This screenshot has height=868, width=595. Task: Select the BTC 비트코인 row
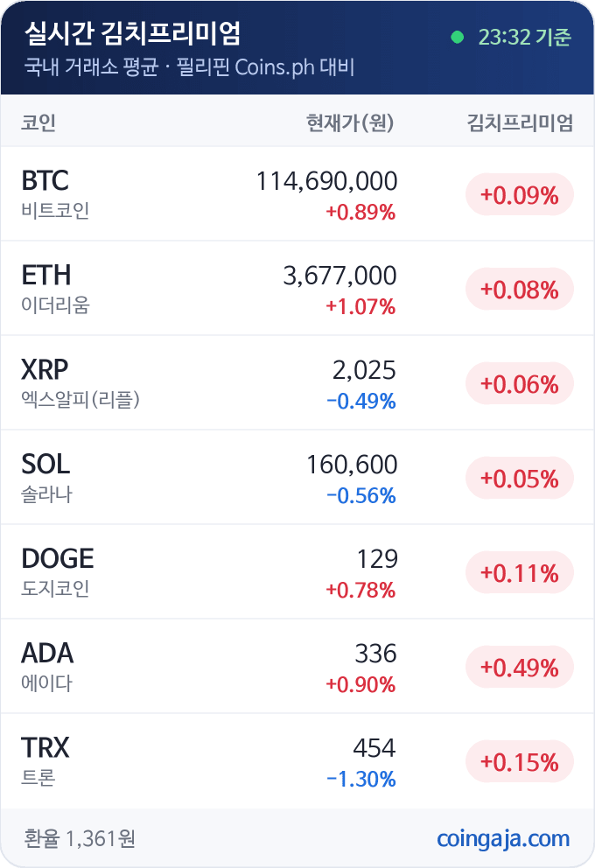click(x=297, y=194)
